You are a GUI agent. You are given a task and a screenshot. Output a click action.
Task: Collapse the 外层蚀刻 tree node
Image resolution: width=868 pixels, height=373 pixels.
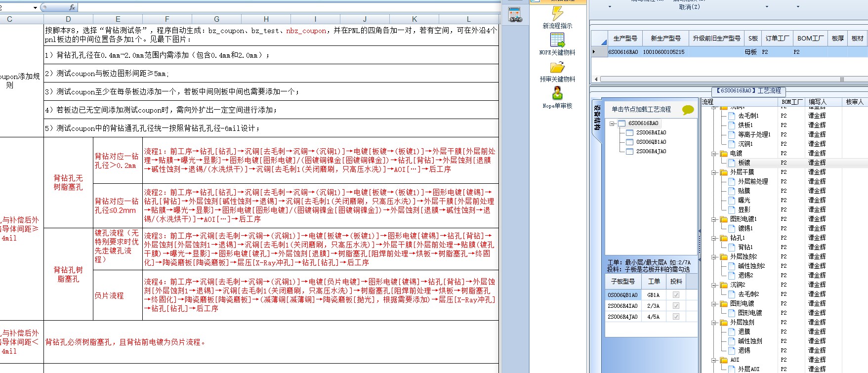point(714,323)
